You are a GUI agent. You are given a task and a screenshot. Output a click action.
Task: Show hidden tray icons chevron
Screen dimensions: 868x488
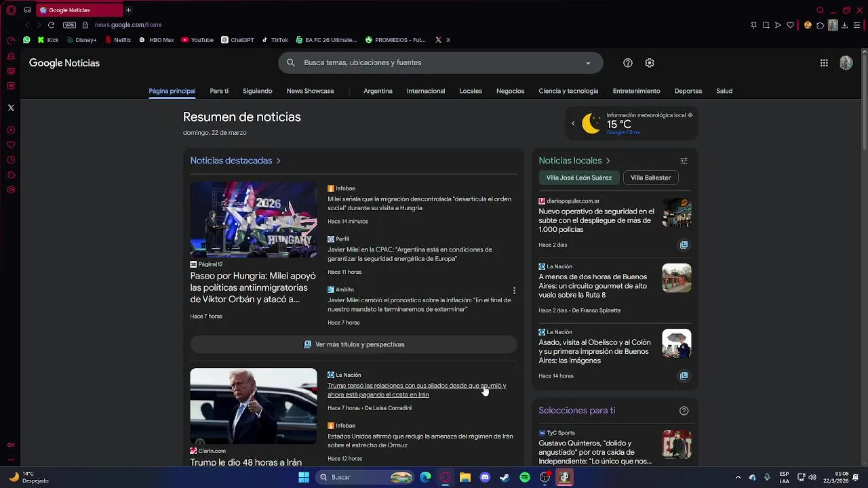point(738,477)
